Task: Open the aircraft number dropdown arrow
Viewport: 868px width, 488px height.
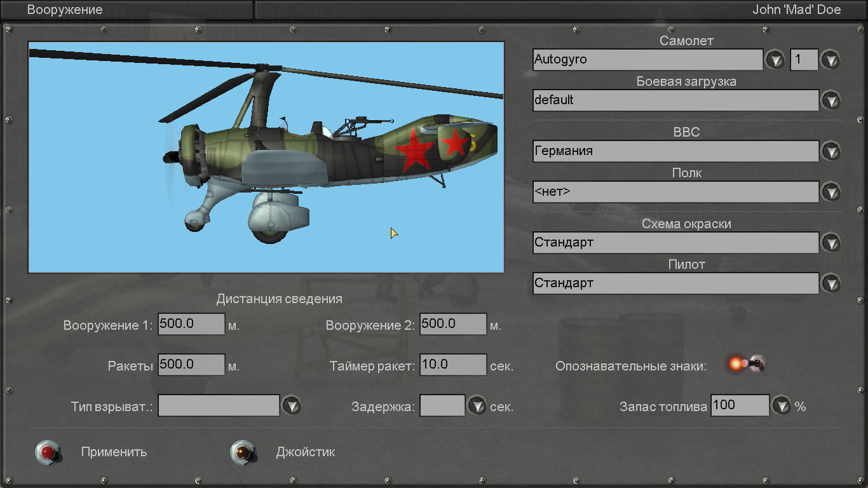Action: pyautogui.click(x=830, y=60)
